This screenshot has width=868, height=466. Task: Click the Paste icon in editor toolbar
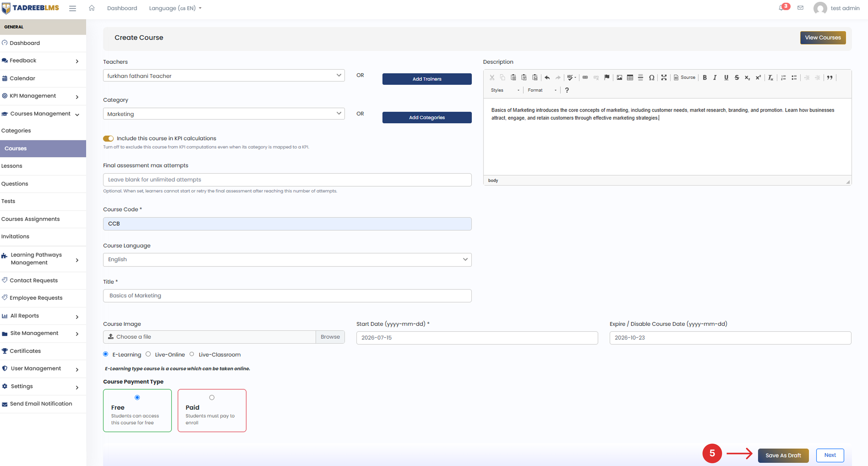click(513, 78)
